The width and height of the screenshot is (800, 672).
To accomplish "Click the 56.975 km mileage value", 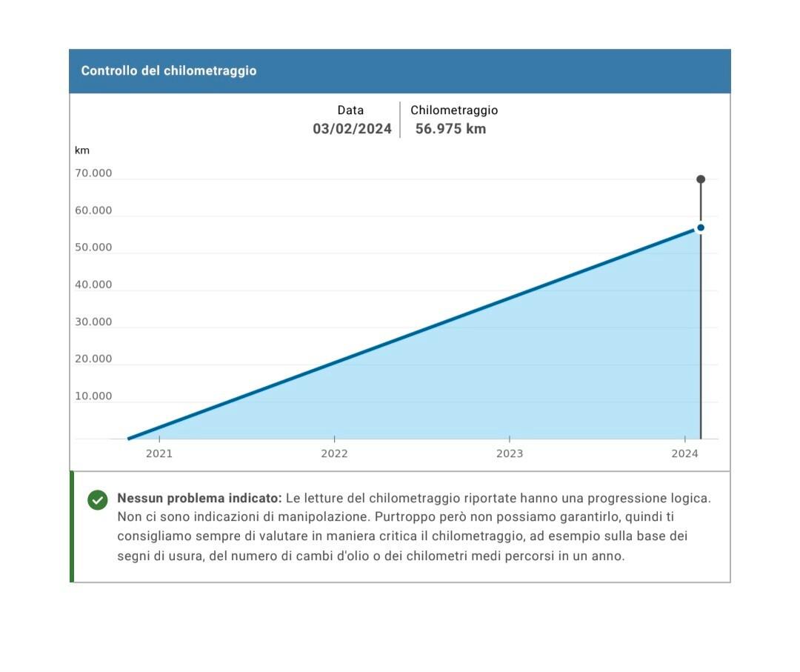I will click(x=450, y=129).
